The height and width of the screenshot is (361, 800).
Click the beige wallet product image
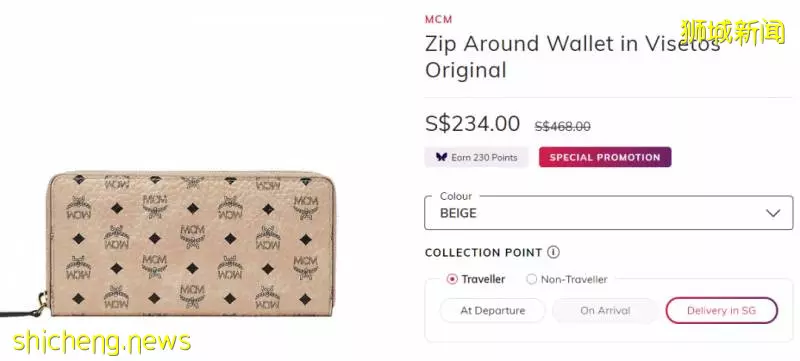(x=190, y=244)
